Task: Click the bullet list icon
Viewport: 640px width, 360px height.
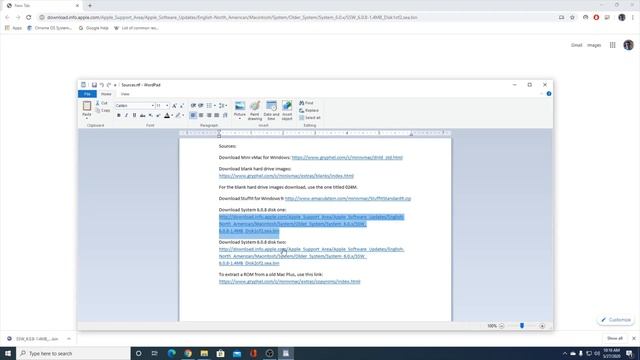Action: 209,106
